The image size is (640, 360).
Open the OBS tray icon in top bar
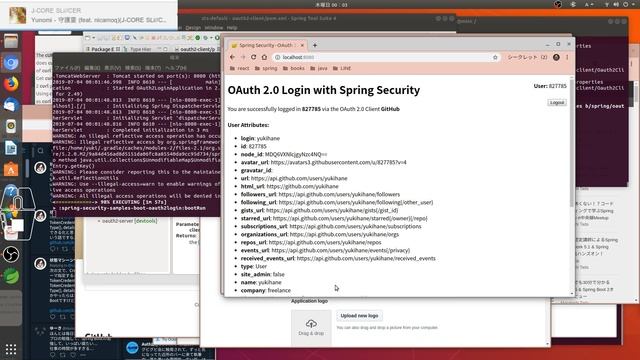[558, 4]
